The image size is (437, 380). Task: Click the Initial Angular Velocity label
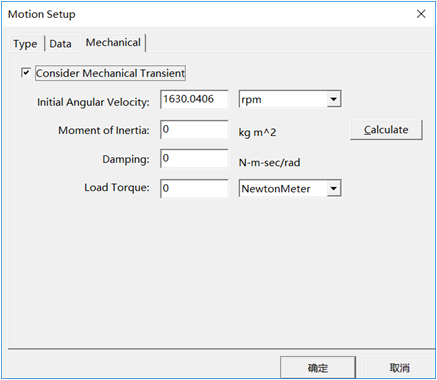pos(93,102)
